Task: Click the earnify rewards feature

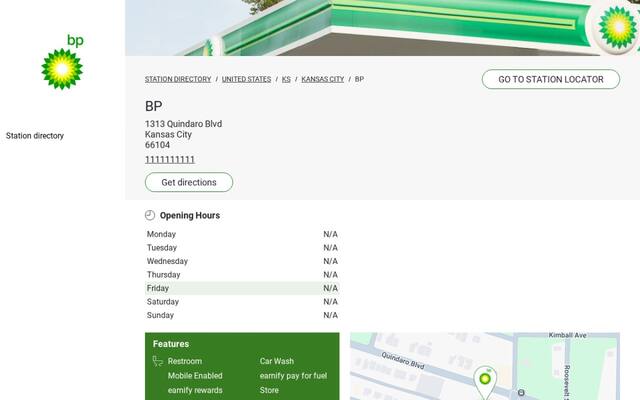Action: click(x=195, y=390)
